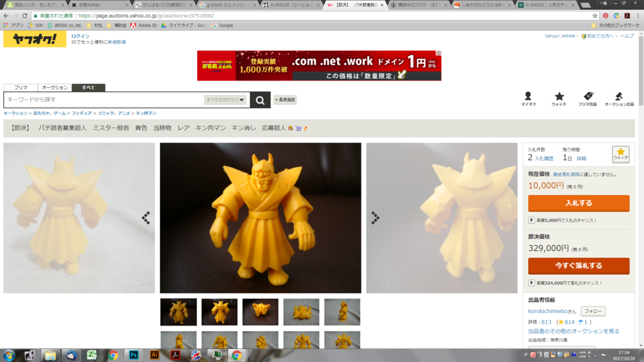Open the Google bookmark
The width and height of the screenshot is (644, 362).
click(222, 25)
